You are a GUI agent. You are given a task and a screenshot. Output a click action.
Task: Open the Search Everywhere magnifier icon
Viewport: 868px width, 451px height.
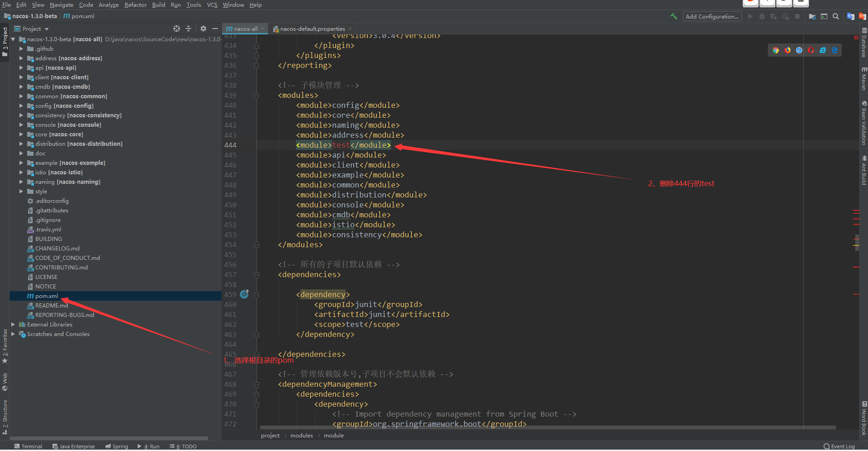click(836, 16)
